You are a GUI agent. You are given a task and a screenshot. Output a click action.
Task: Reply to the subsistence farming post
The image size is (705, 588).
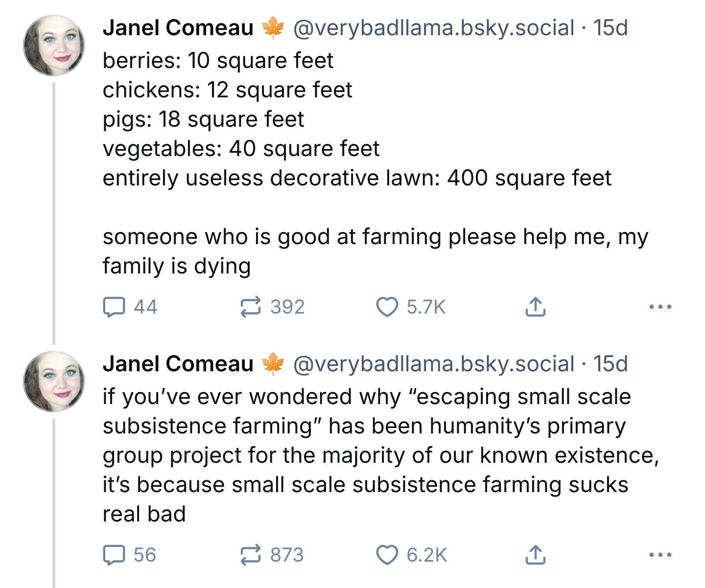[x=129, y=555]
